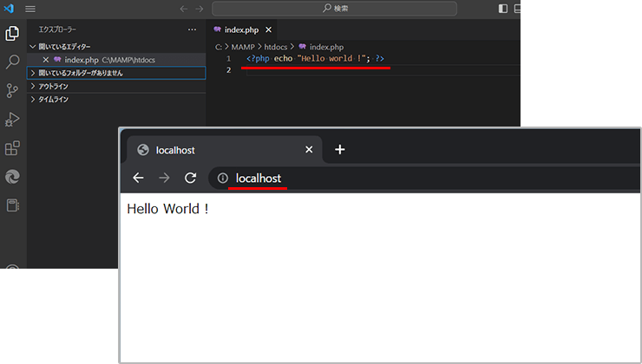Click line 1 PHP echo code
Screen dimensions: 642x364
tap(315, 58)
